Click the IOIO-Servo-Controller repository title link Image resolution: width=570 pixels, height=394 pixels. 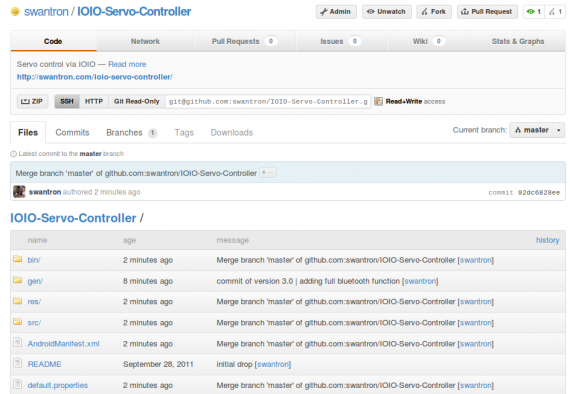click(134, 12)
